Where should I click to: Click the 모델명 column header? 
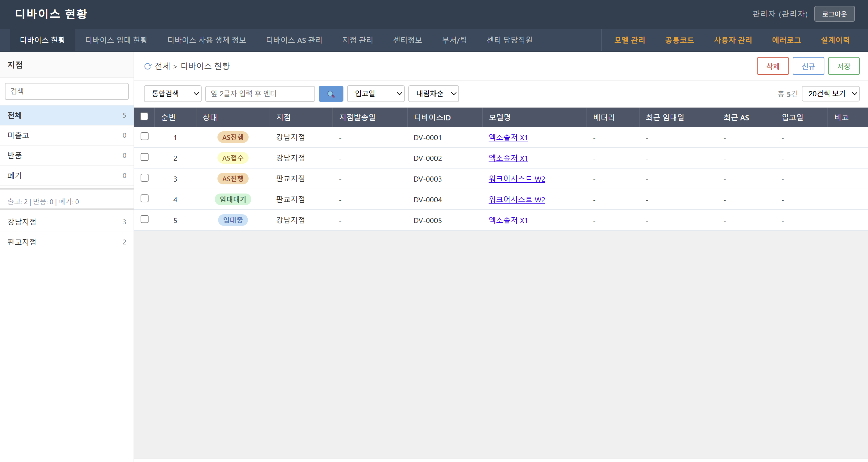point(534,117)
